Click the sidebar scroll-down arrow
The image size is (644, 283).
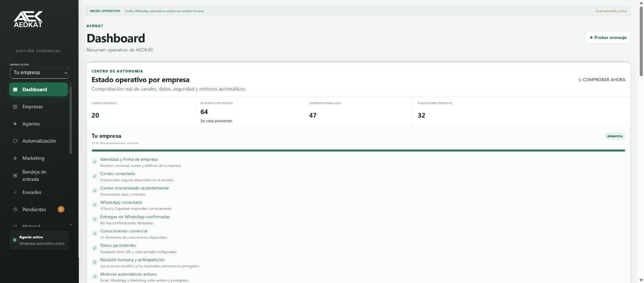pos(71,225)
